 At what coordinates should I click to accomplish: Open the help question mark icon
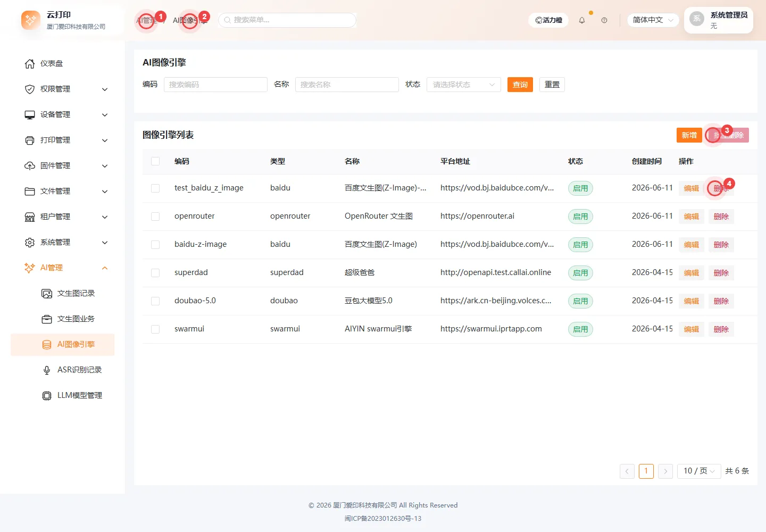pos(604,20)
